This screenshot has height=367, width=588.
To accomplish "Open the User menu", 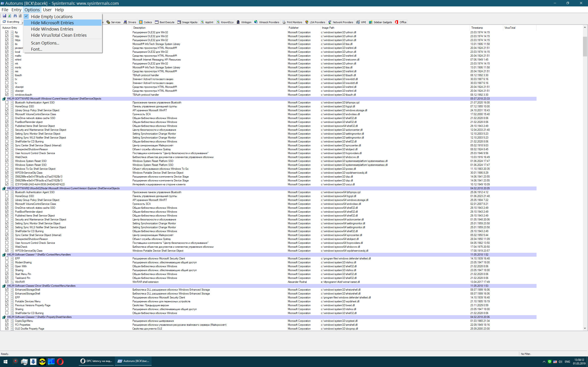I will pyautogui.click(x=47, y=10).
